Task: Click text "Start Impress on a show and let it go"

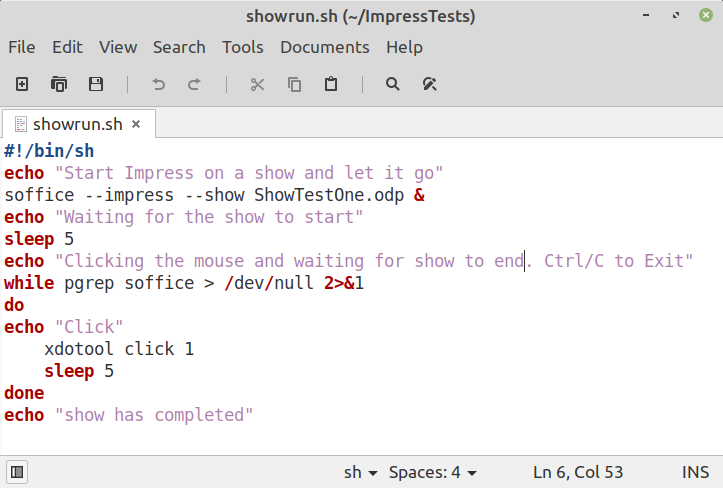Action: [249, 173]
